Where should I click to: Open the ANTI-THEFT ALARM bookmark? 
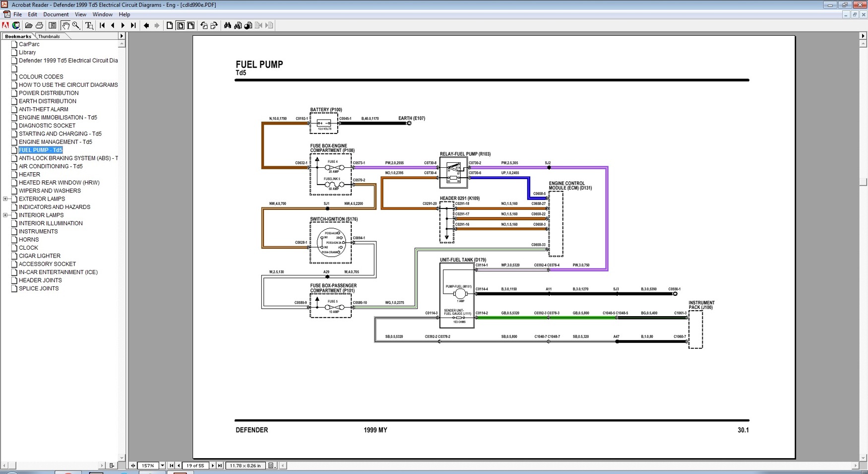44,110
